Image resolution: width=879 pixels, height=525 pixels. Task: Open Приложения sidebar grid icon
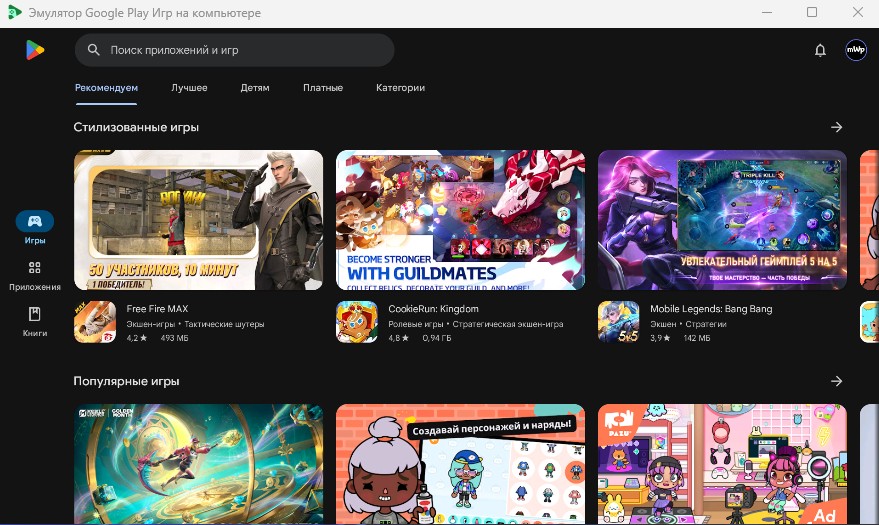[x=35, y=267]
